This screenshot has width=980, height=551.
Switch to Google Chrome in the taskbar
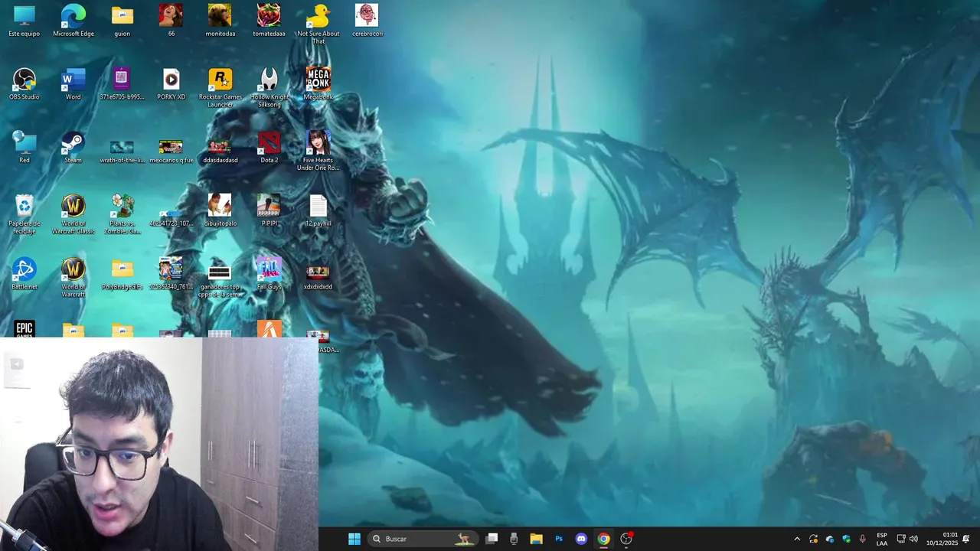pos(604,539)
